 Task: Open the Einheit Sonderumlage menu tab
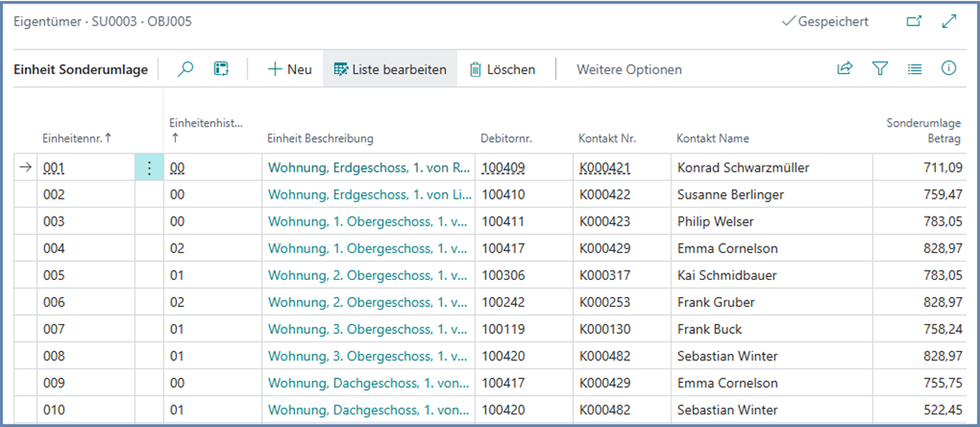81,70
